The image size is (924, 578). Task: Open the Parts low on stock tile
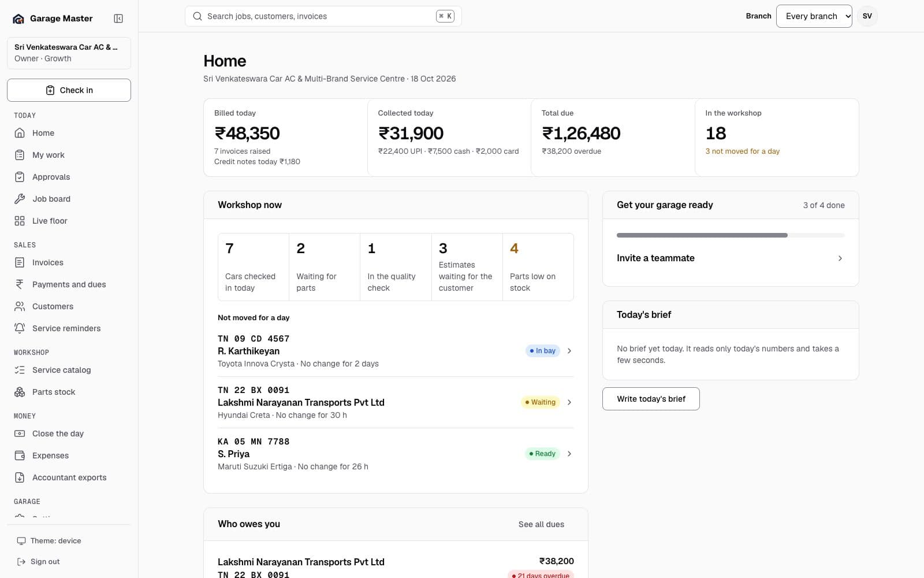coord(538,267)
